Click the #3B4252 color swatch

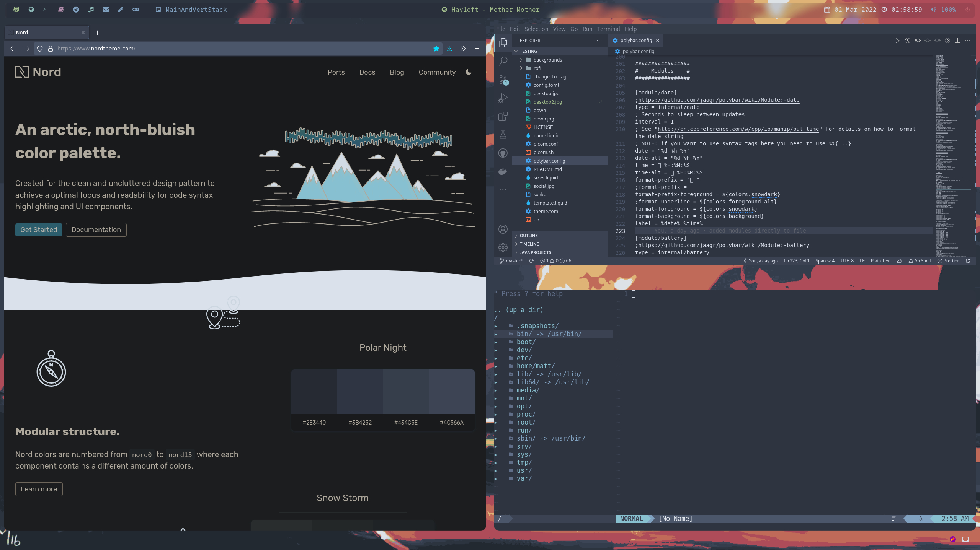[360, 392]
